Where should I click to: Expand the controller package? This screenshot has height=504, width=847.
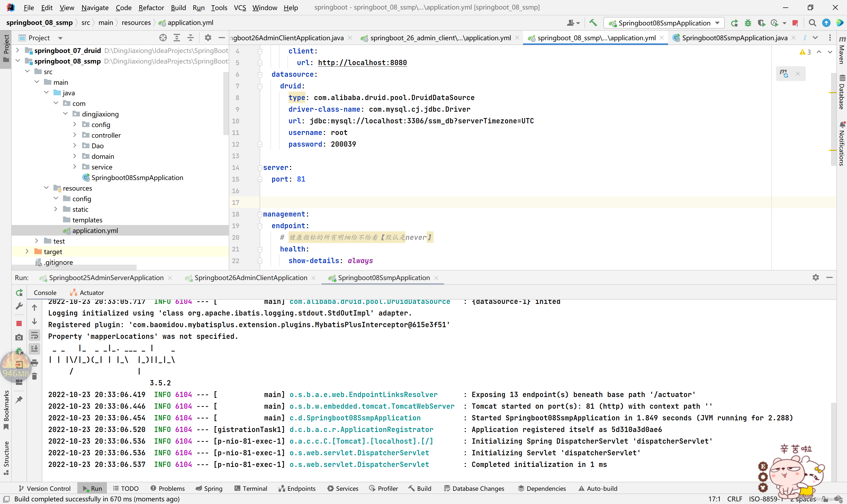(75, 135)
